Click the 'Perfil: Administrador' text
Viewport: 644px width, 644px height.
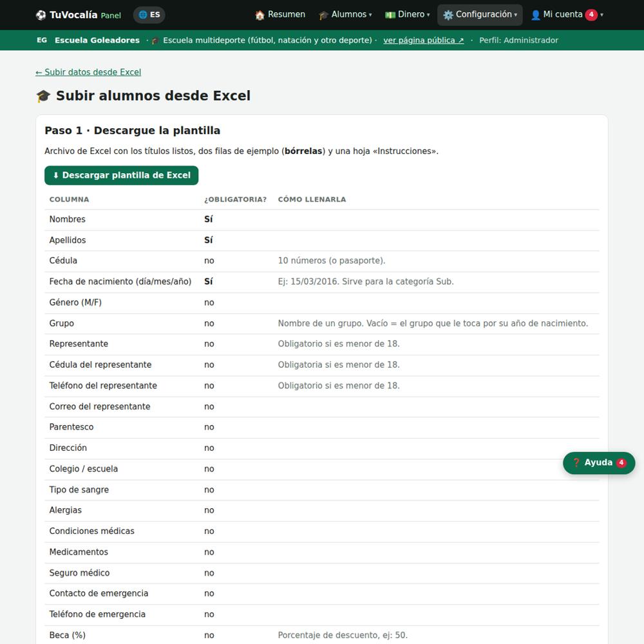tap(518, 40)
